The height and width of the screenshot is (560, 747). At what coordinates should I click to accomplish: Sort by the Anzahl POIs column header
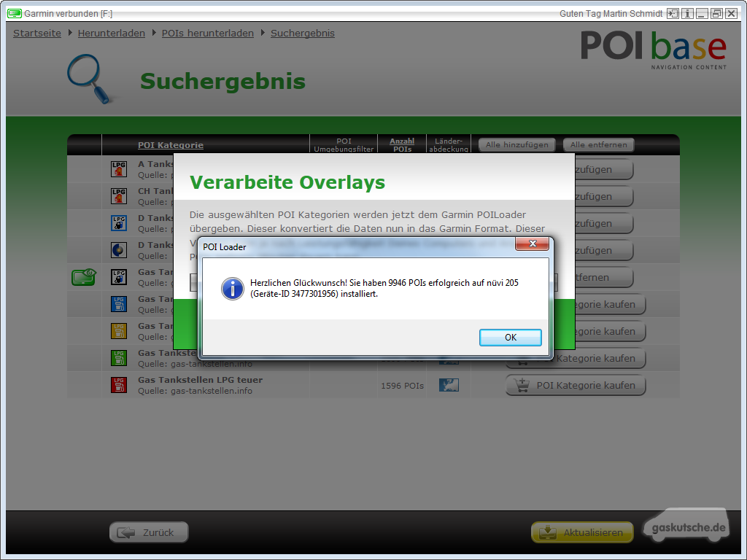tap(402, 145)
